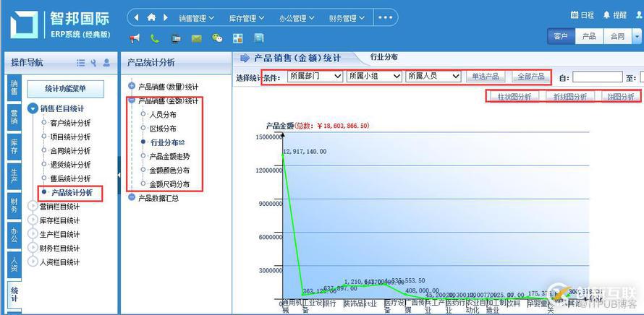Select 产品金额走势 in the tree
The image size is (644, 315).
tap(169, 156)
